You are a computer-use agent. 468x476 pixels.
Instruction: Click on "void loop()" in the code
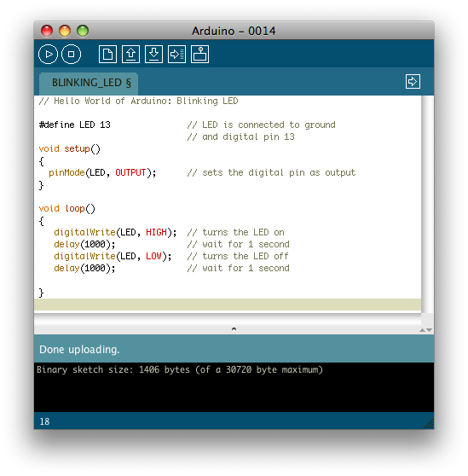[67, 208]
